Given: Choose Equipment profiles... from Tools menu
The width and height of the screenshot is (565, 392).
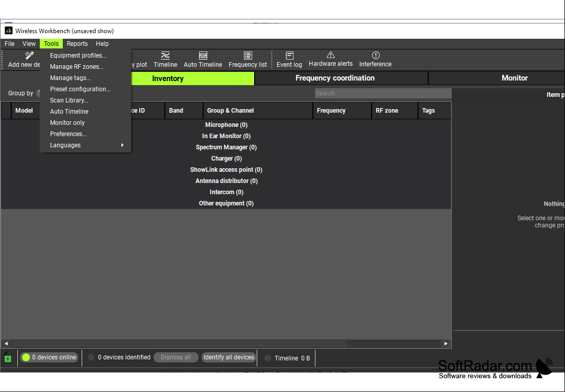Looking at the screenshot, I should [85, 56].
